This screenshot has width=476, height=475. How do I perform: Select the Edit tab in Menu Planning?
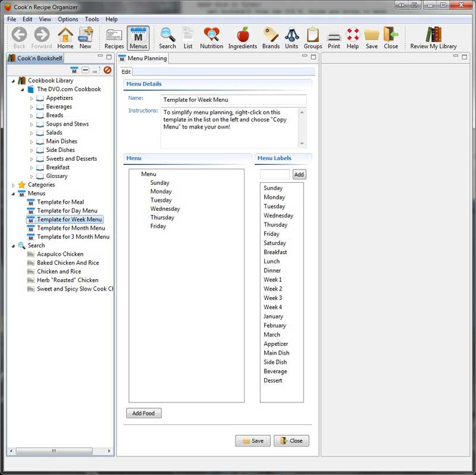coord(126,71)
